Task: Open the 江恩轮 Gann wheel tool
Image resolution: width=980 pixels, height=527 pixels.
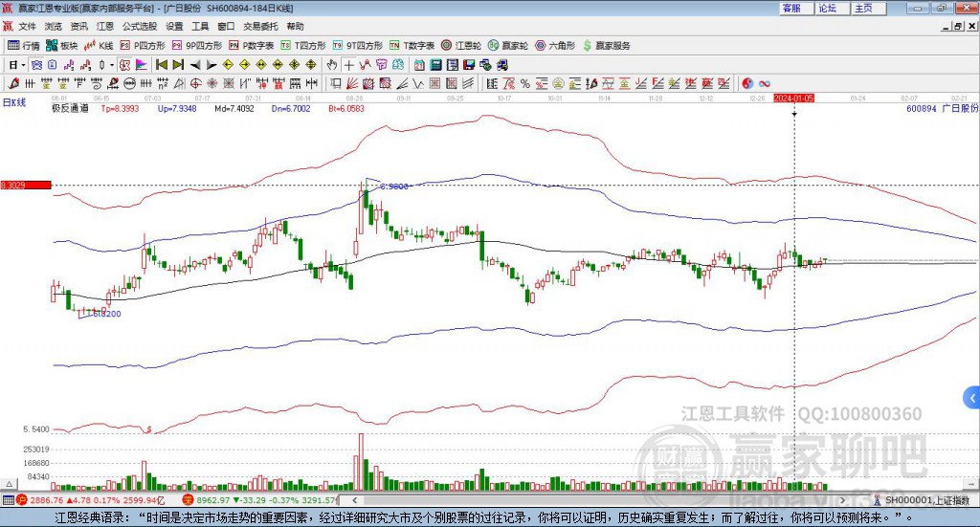Action: point(462,45)
